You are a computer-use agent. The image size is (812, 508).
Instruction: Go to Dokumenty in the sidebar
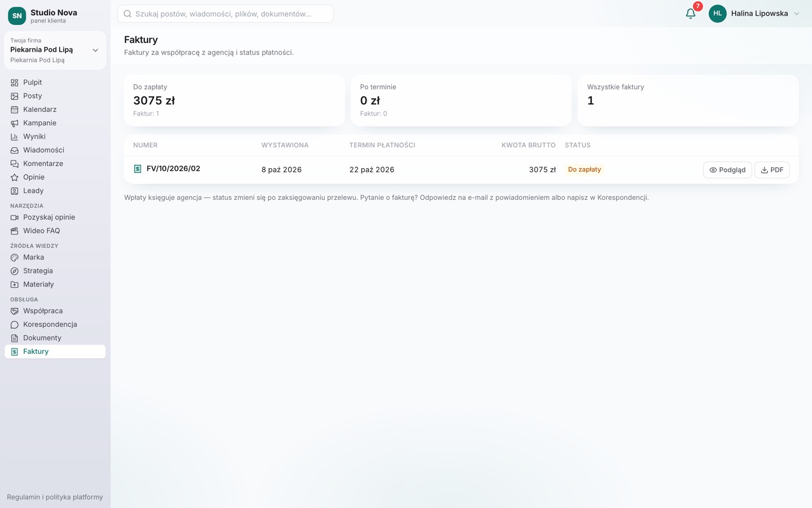[55, 338]
